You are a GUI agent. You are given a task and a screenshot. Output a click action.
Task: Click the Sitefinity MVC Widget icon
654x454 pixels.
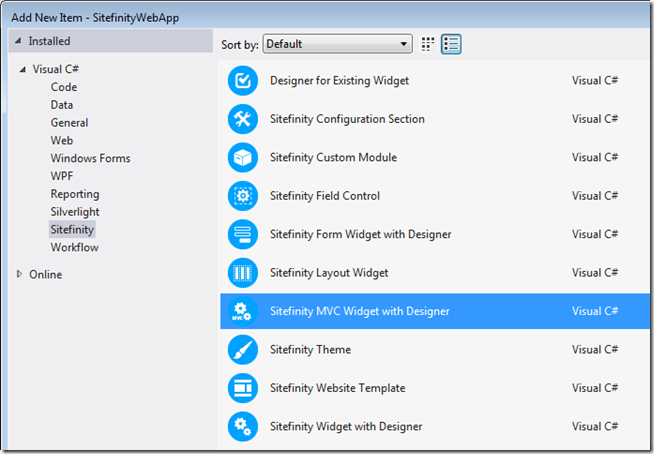tap(243, 311)
